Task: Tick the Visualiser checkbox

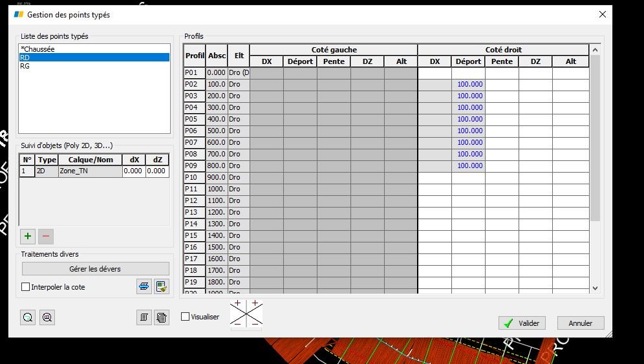Action: click(x=185, y=317)
